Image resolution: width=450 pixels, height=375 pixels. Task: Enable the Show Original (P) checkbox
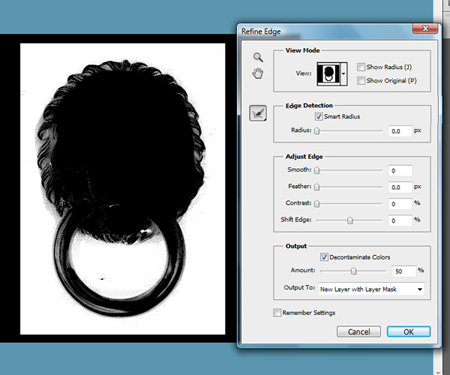tap(361, 80)
